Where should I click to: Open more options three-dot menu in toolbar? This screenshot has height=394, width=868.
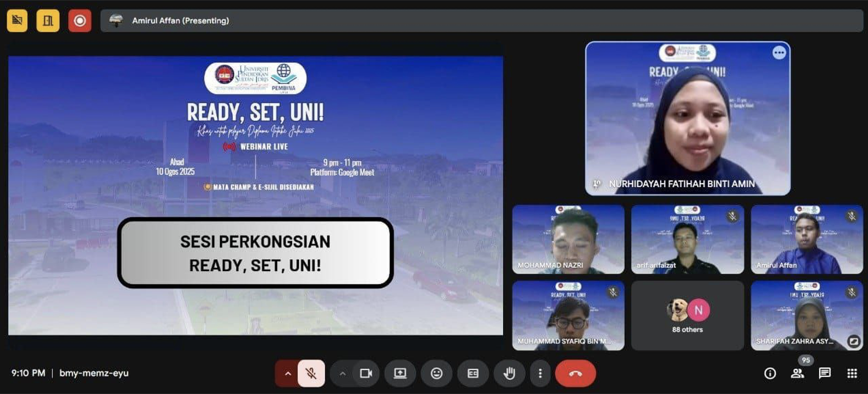tap(540, 373)
